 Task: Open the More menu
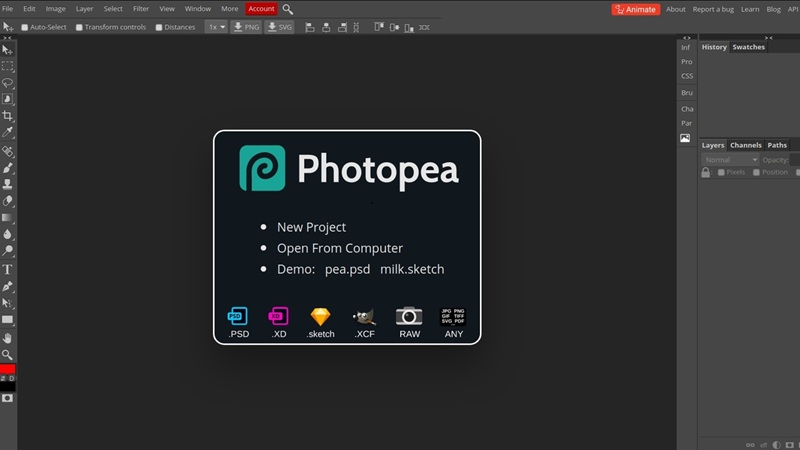point(230,9)
